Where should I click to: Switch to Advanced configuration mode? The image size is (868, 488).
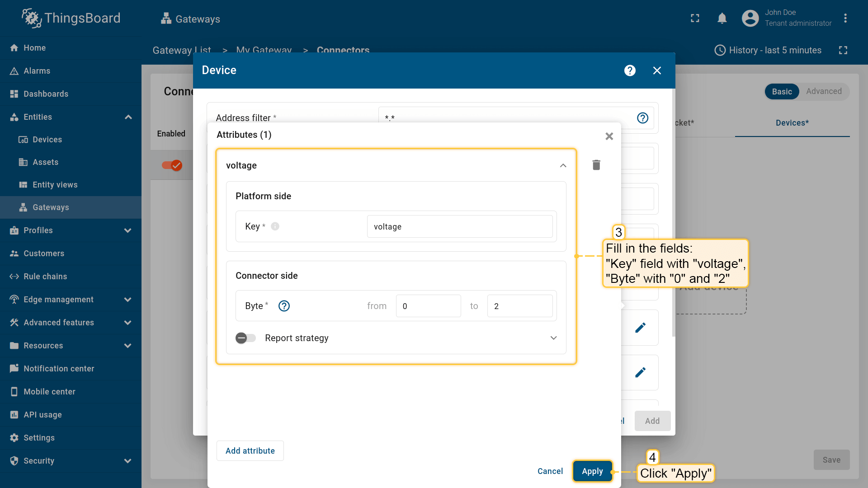[823, 91]
